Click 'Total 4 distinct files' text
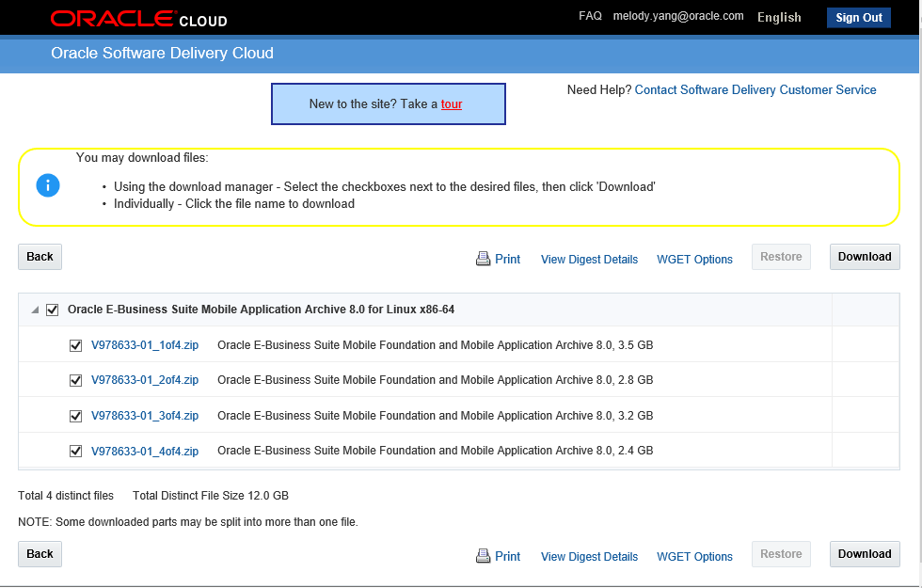The height and width of the screenshot is (588, 922). (66, 496)
